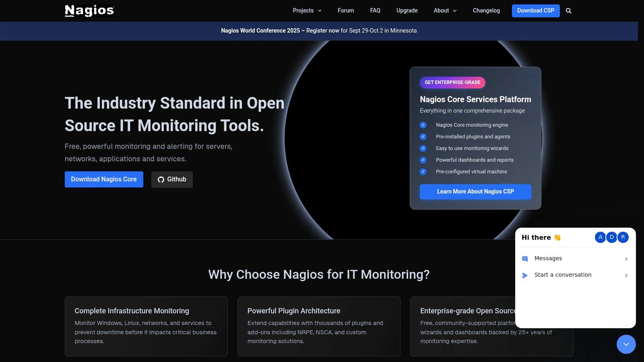The image size is (644, 362).
Task: Click Nagios World Conference 2025 banner text
Action: click(x=260, y=31)
